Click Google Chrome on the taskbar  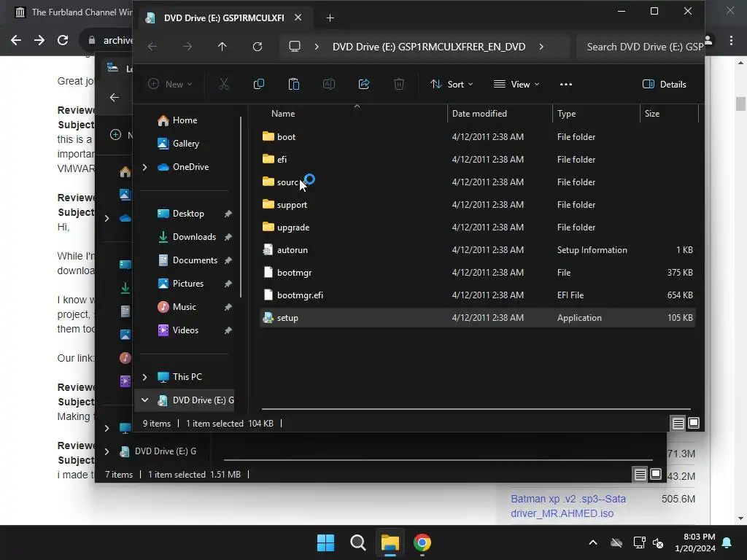422,542
